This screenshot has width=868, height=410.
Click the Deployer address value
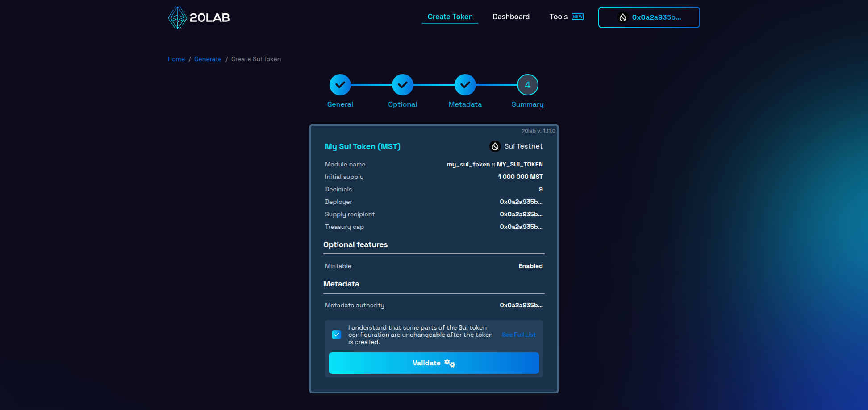[x=521, y=202]
